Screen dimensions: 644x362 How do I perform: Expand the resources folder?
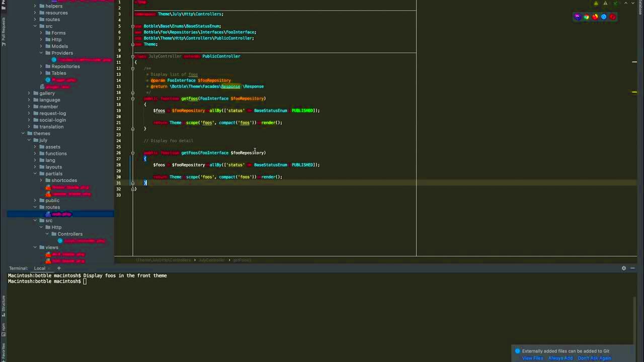35,13
